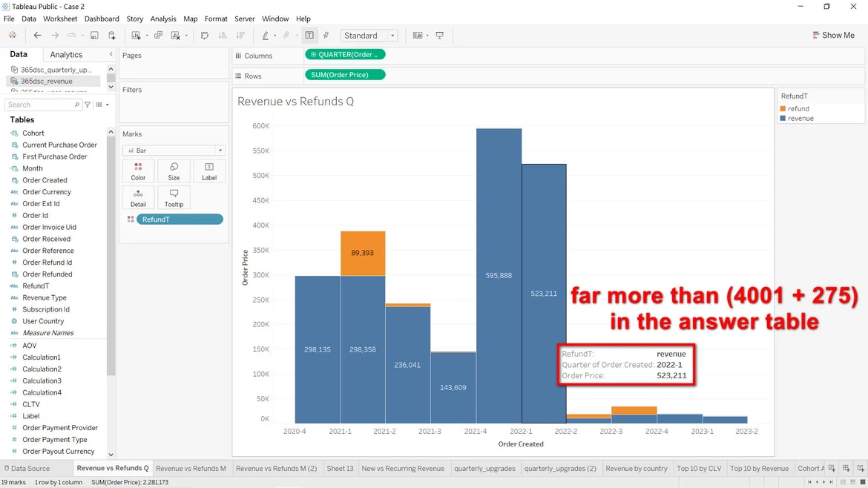Click the Show Me button
The height and width of the screenshot is (488, 868).
coord(833,36)
